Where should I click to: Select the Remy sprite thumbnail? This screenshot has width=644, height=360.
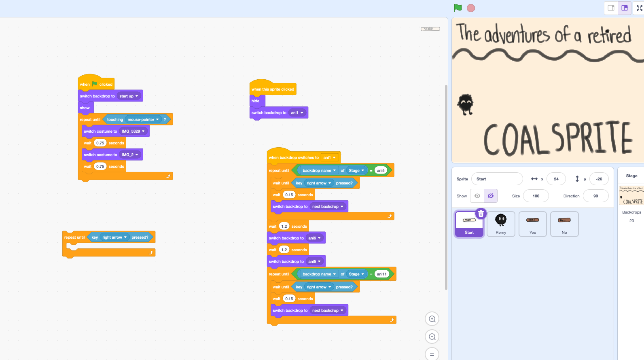point(501,224)
